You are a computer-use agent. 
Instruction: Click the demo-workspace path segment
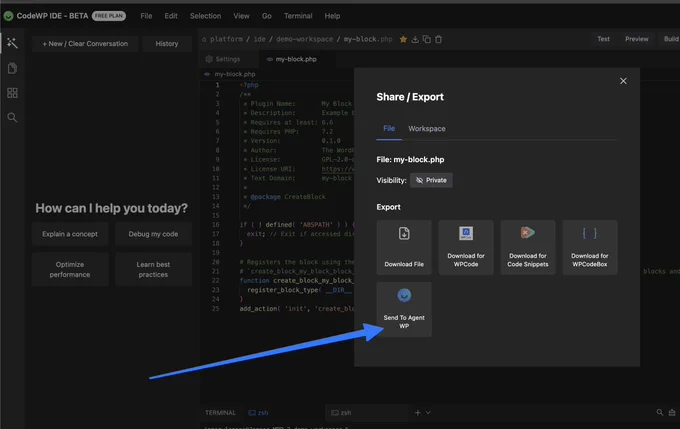pos(304,39)
